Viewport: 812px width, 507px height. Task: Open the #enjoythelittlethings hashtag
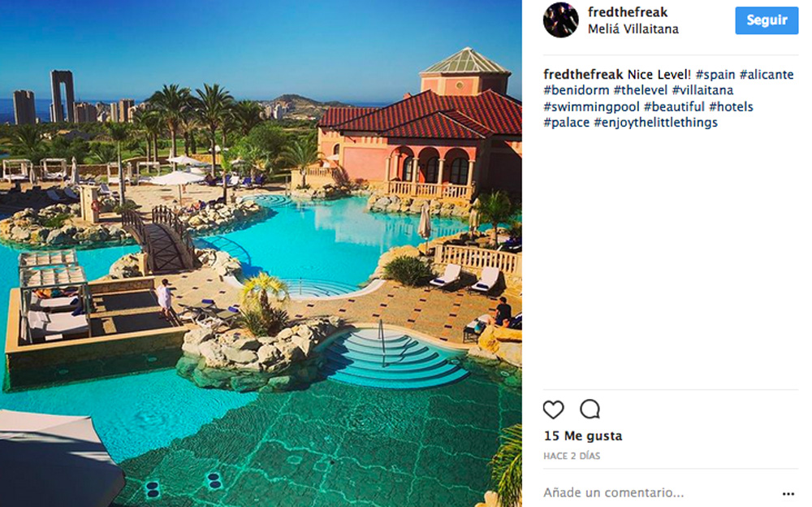[x=655, y=123]
